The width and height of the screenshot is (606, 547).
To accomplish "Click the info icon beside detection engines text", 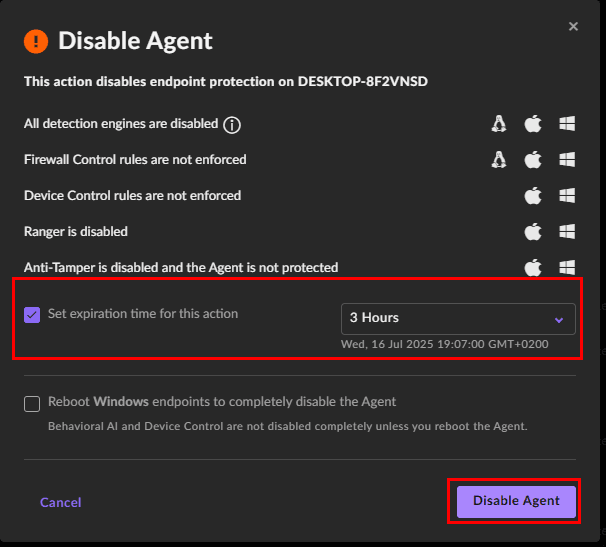I will coord(232,125).
